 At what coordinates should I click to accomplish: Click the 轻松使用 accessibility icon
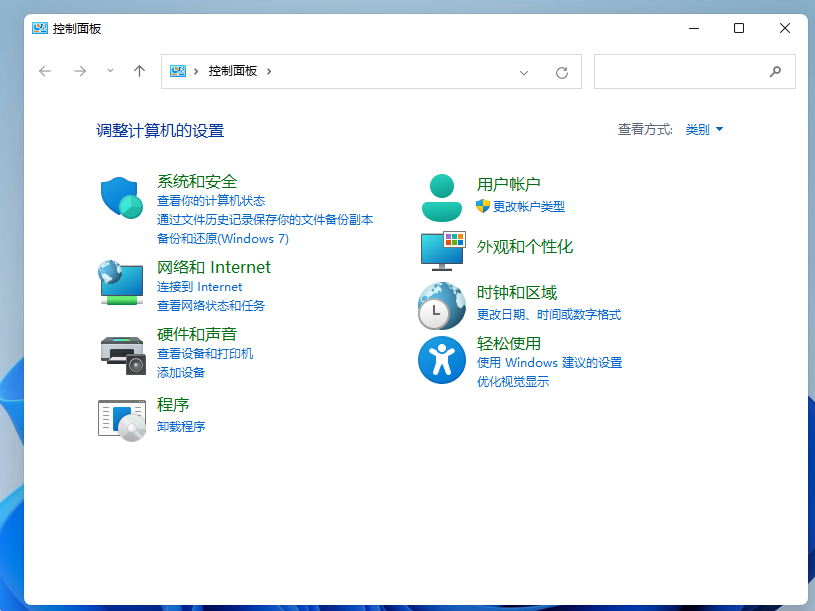(441, 360)
